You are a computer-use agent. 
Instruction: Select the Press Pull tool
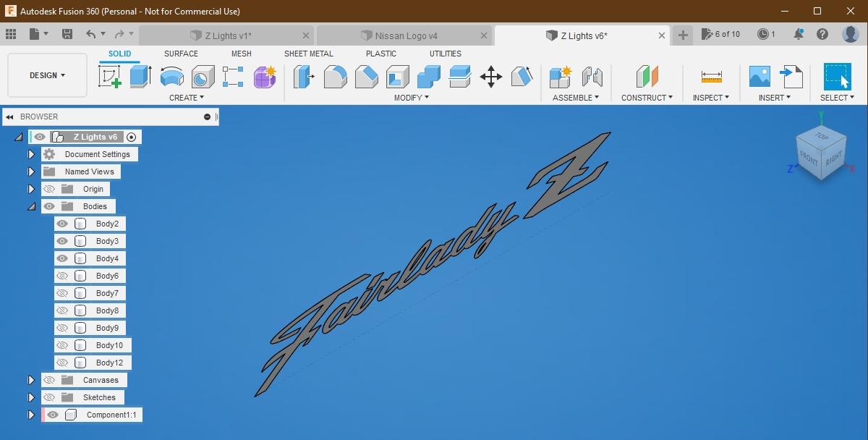coord(304,76)
